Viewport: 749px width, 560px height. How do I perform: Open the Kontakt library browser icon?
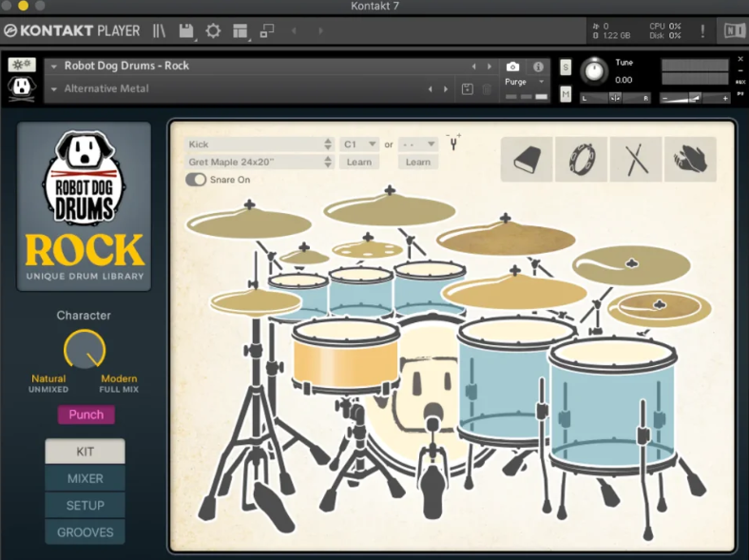click(x=159, y=31)
